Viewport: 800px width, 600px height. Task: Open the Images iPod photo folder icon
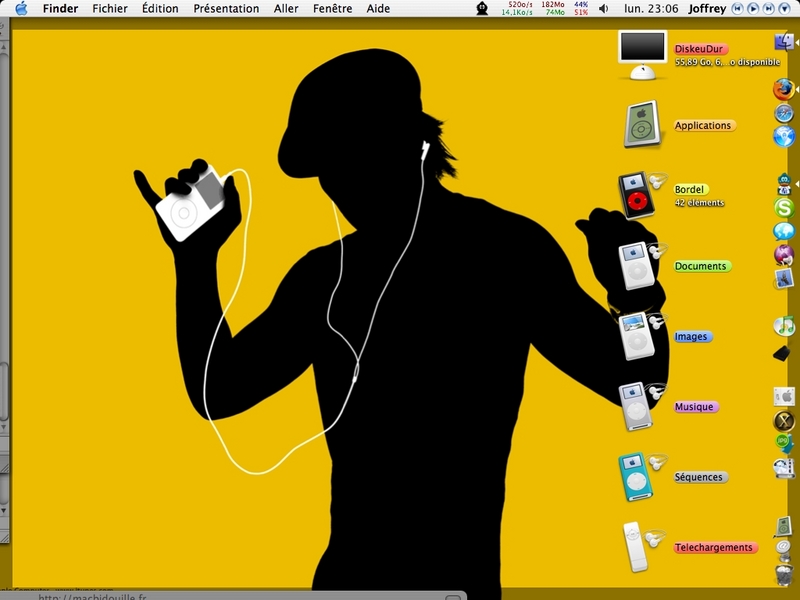[638, 336]
